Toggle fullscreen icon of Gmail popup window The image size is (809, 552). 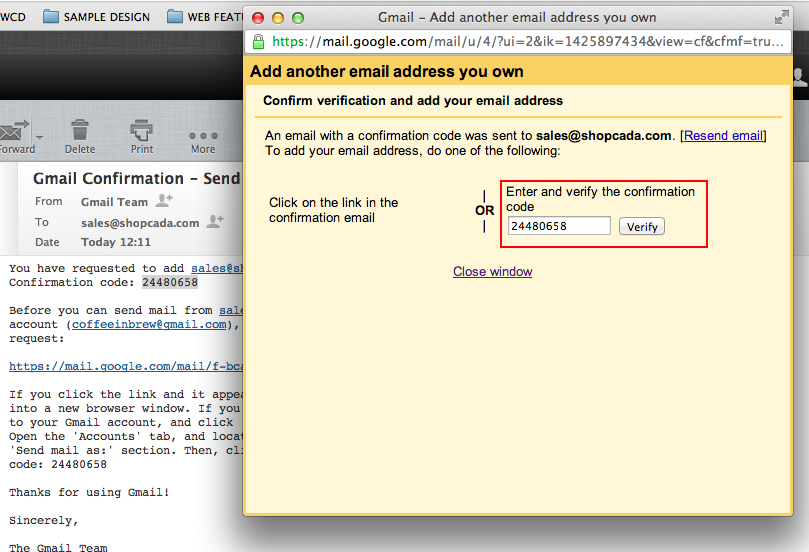782,18
